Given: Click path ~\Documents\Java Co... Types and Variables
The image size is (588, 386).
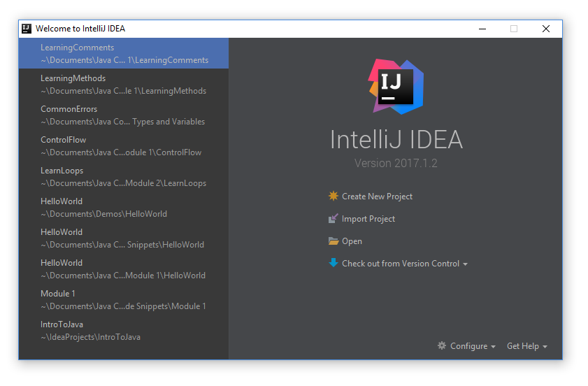Looking at the screenshot, I should 122,122.
